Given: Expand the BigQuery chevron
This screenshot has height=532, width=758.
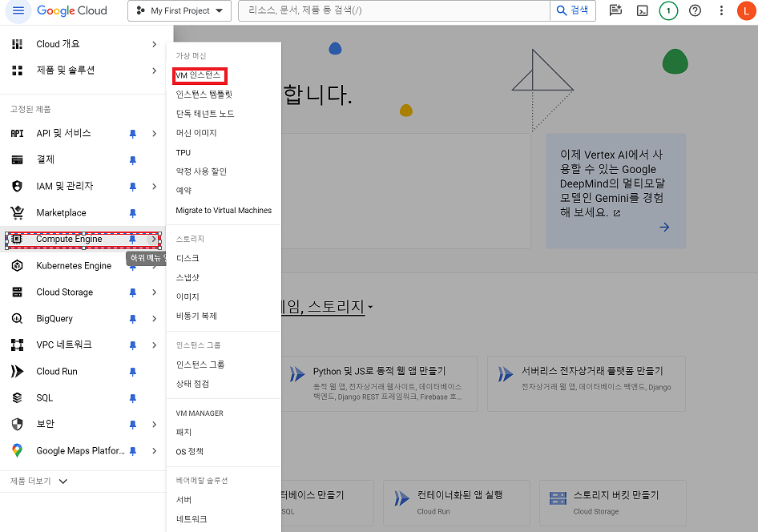Looking at the screenshot, I should (154, 318).
